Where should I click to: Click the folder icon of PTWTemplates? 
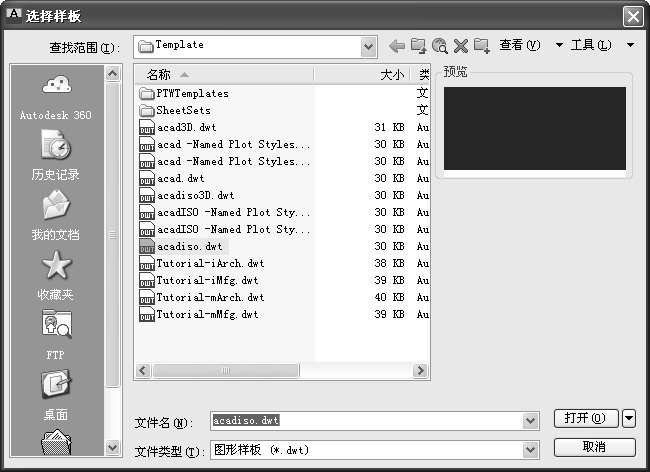pos(147,94)
